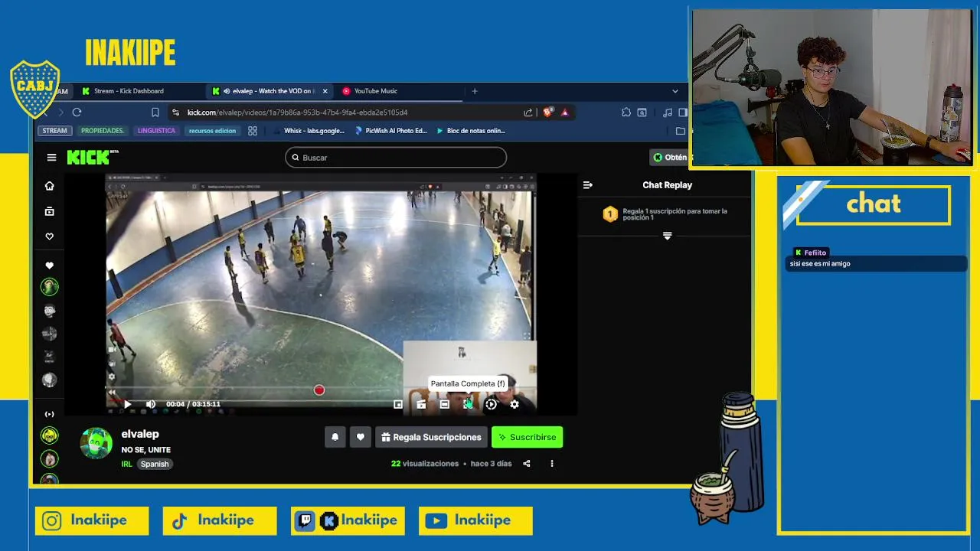The height and width of the screenshot is (551, 980).
Task: Mute the video player volume
Action: pos(151,404)
